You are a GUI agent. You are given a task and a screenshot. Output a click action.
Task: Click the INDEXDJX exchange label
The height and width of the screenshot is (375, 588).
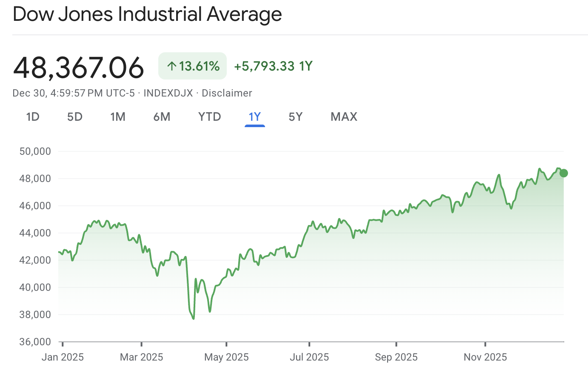pyautogui.click(x=168, y=93)
